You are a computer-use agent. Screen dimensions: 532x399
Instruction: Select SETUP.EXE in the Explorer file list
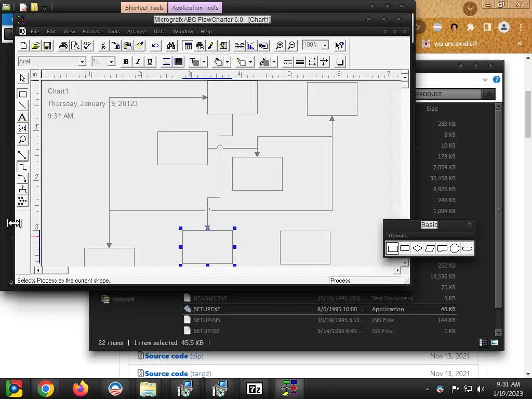click(x=320, y=309)
